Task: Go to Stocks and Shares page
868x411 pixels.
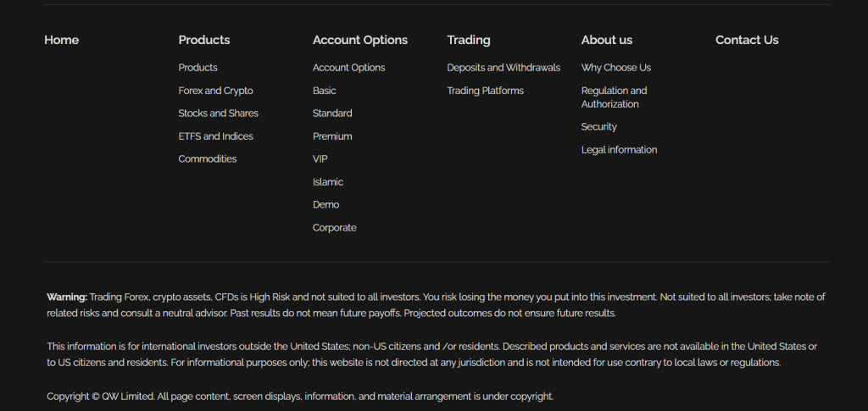Action: pyautogui.click(x=218, y=114)
